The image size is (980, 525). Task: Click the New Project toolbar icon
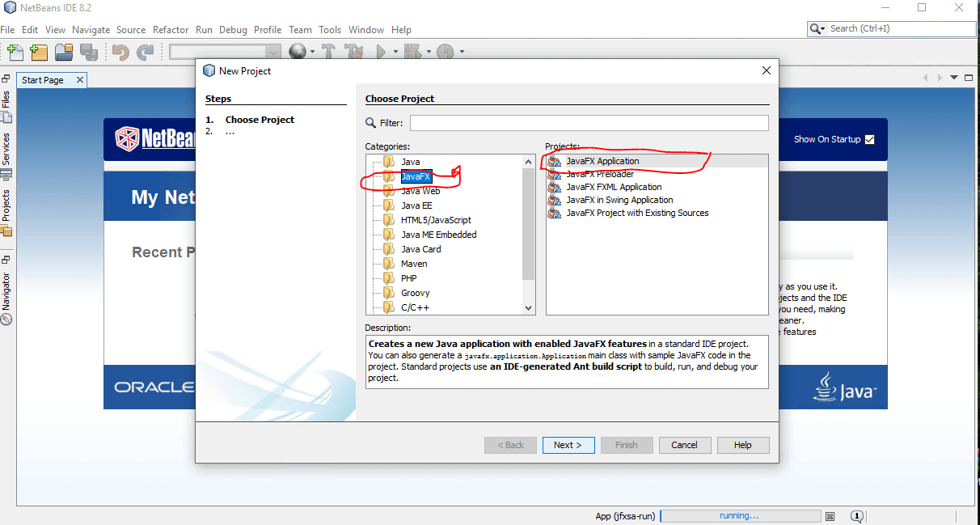coord(39,52)
